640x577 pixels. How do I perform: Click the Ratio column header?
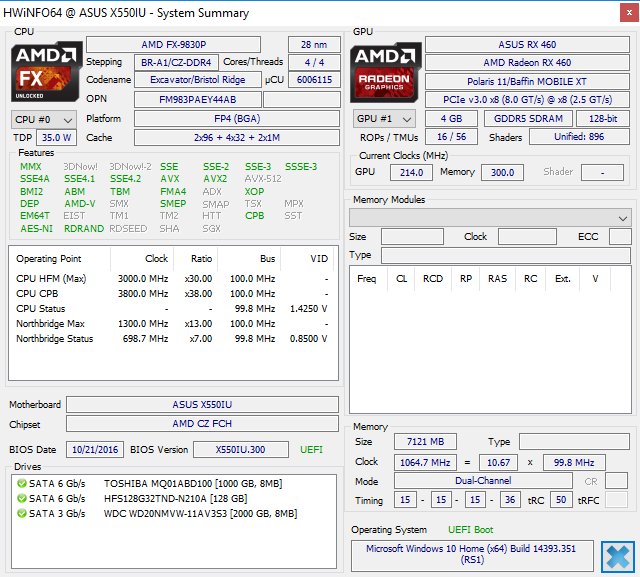coord(196,259)
